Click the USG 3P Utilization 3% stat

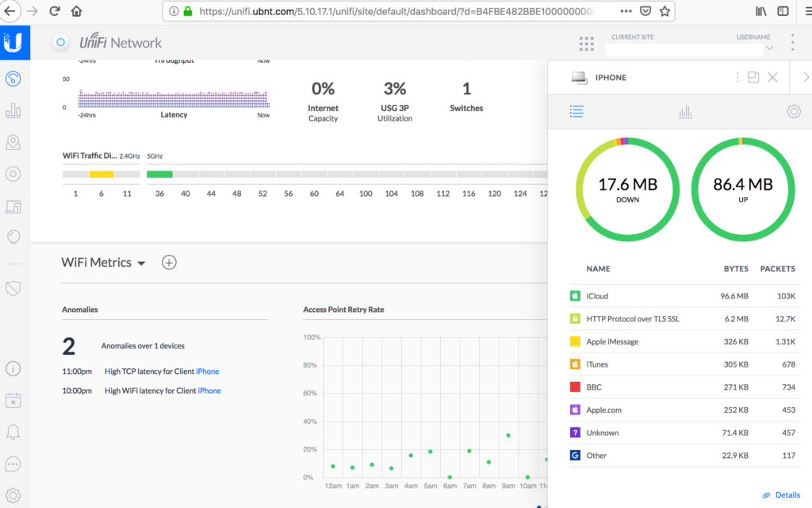395,102
